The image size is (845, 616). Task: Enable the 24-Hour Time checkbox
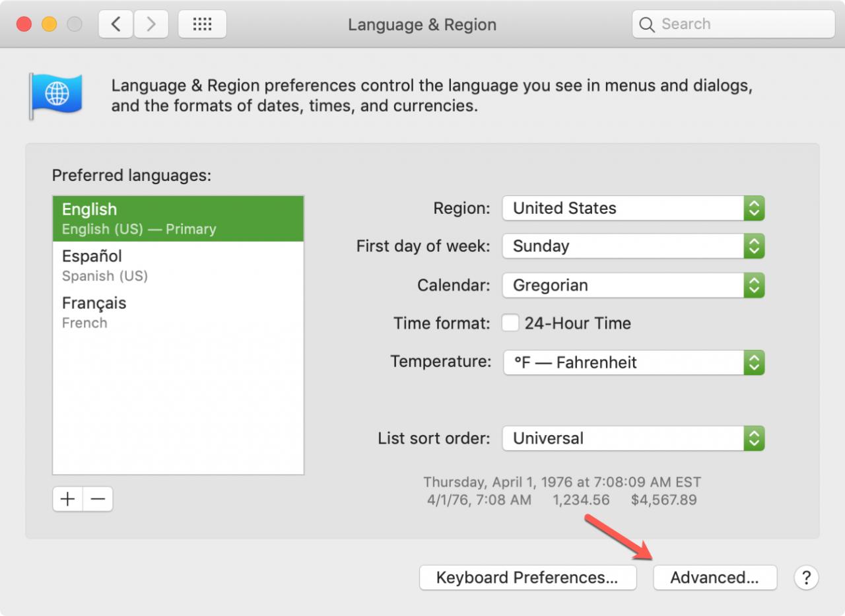pyautogui.click(x=510, y=323)
